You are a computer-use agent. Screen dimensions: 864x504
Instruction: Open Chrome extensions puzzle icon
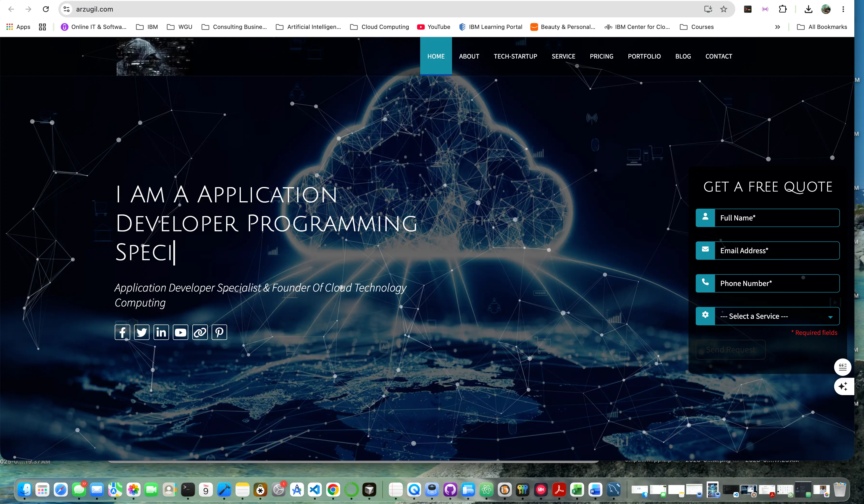click(x=783, y=9)
